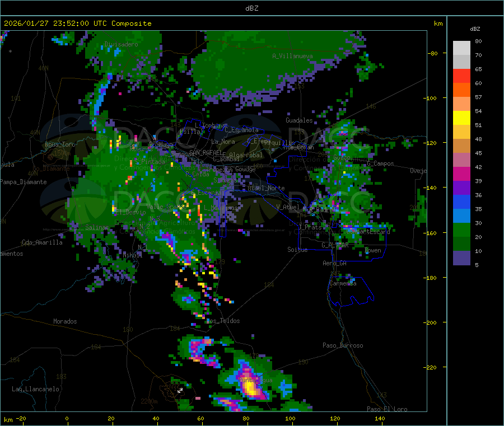This screenshot has width=504, height=426.
Task: Select the 'Nihuil' place label
Action: pyautogui.click(x=132, y=255)
